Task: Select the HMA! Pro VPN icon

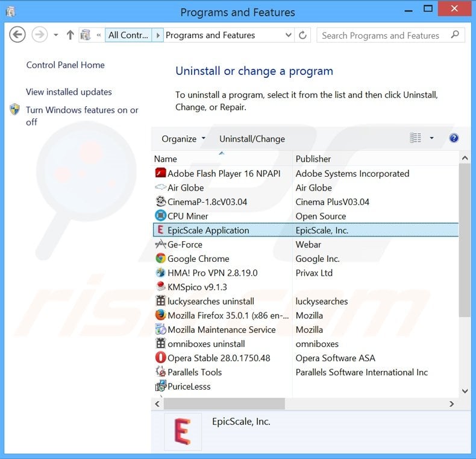Action: click(x=160, y=273)
